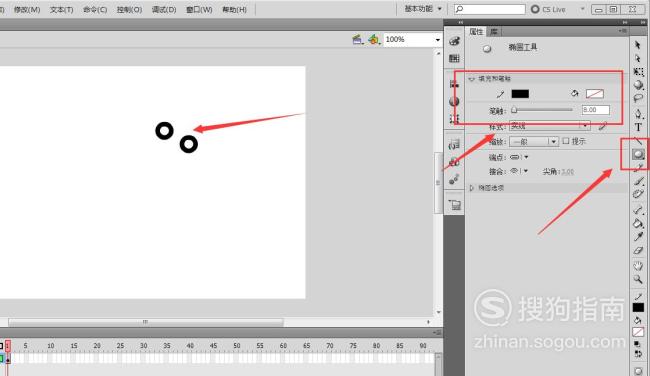The image size is (650, 376).
Task: Collapse the 填充和笔触 section
Action: pyautogui.click(x=471, y=79)
